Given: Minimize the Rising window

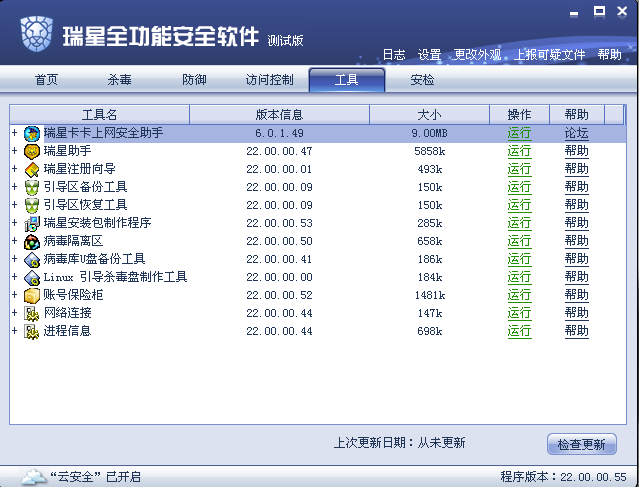Looking at the screenshot, I should coord(574,14).
